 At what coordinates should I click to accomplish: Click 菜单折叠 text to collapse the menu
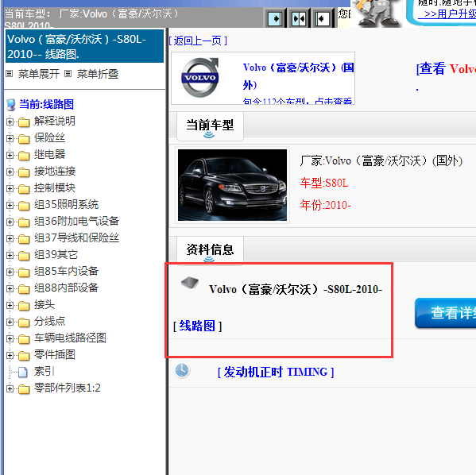click(98, 74)
